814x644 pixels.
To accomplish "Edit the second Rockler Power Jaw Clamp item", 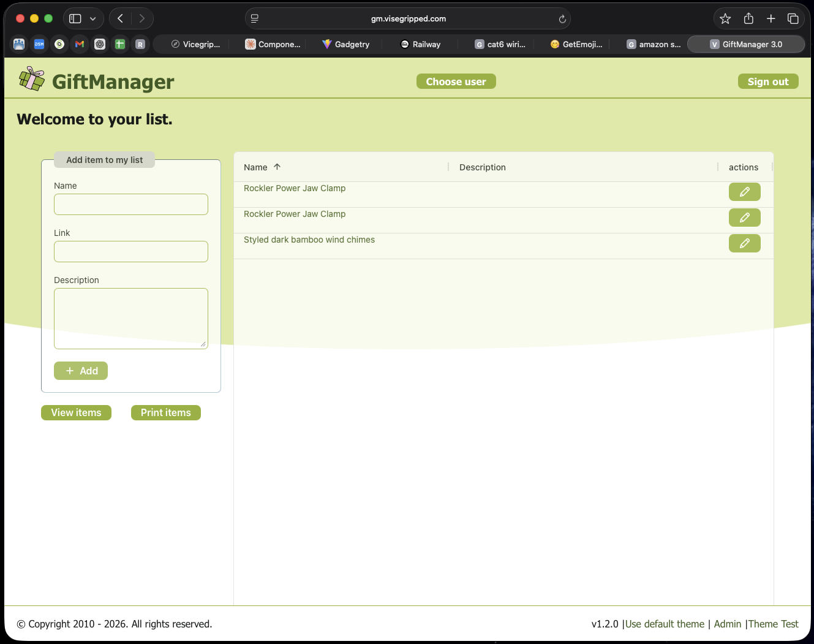I will coord(745,218).
